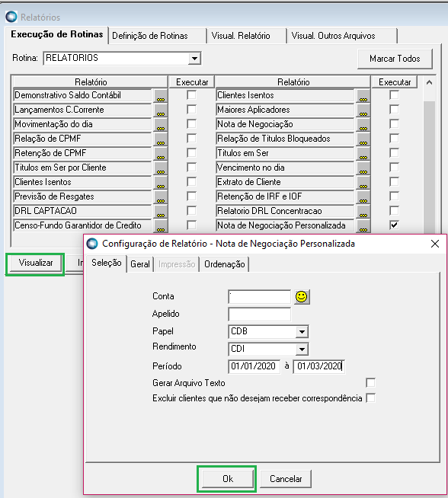
Task: Enable Executar for Relação de CPMF
Action: pos(191,139)
